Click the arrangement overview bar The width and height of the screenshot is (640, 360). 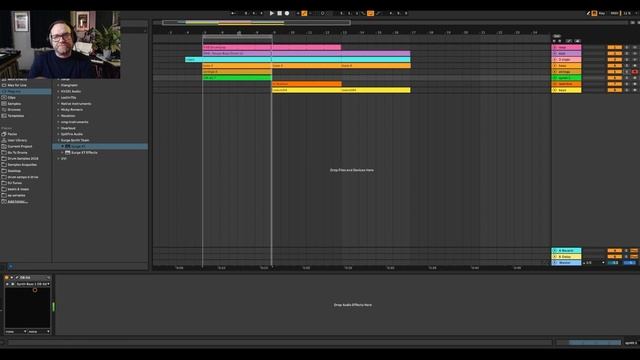256,22
